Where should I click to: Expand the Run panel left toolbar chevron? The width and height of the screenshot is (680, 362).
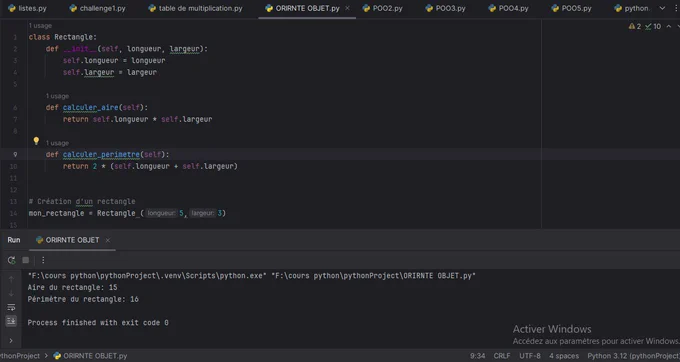click(x=11, y=340)
